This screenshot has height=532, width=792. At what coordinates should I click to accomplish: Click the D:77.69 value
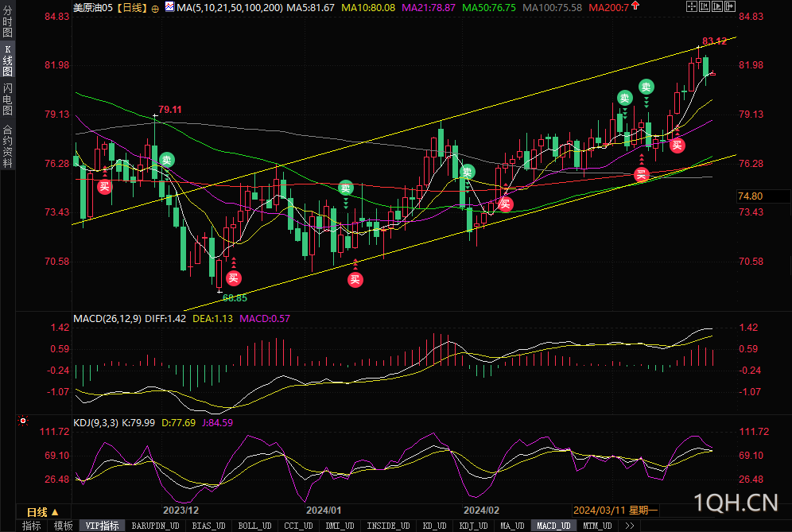point(178,423)
